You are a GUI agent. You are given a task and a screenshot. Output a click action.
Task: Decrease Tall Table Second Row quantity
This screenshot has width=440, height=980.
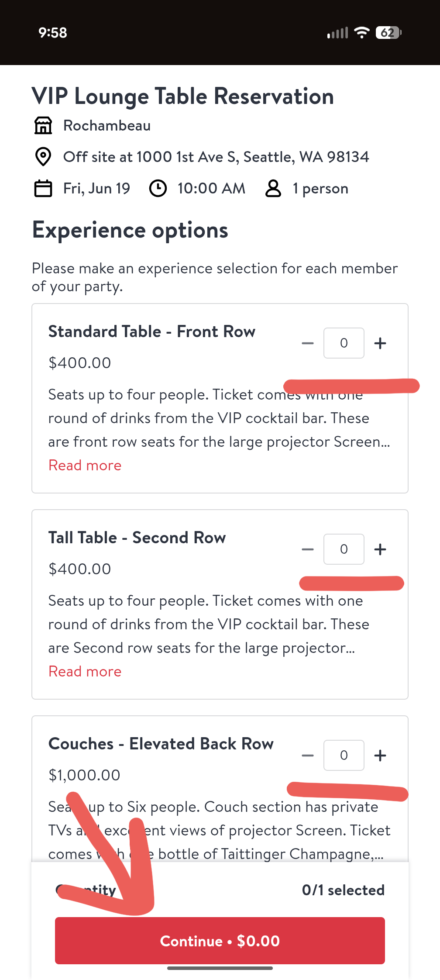point(308,549)
